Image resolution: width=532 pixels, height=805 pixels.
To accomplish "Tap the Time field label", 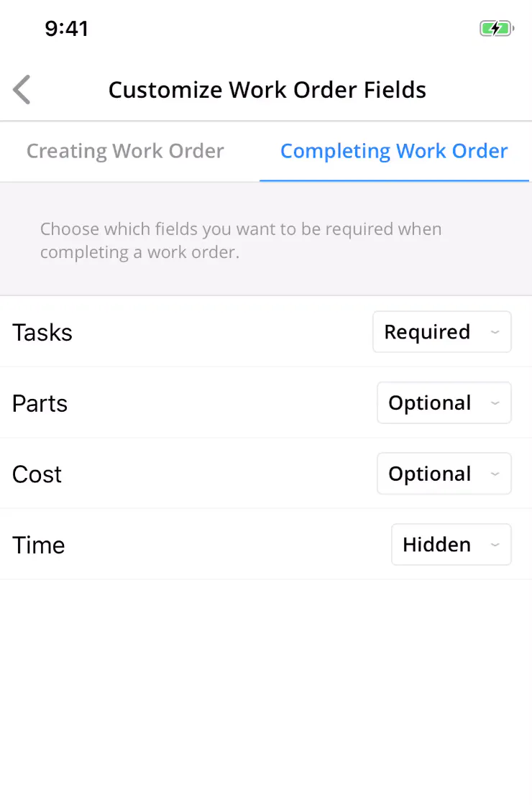I will [x=38, y=545].
